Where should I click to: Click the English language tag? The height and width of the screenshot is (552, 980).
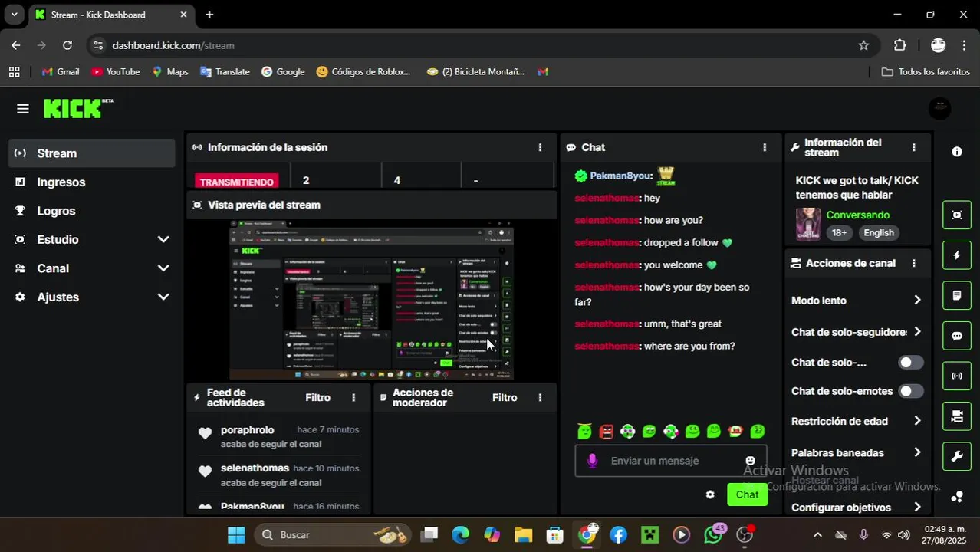click(879, 233)
